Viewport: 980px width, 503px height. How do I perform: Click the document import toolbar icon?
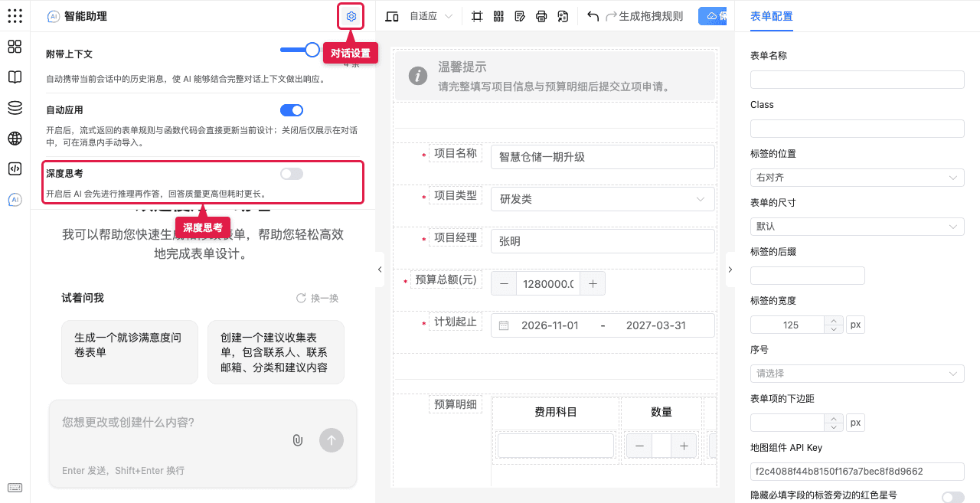563,16
